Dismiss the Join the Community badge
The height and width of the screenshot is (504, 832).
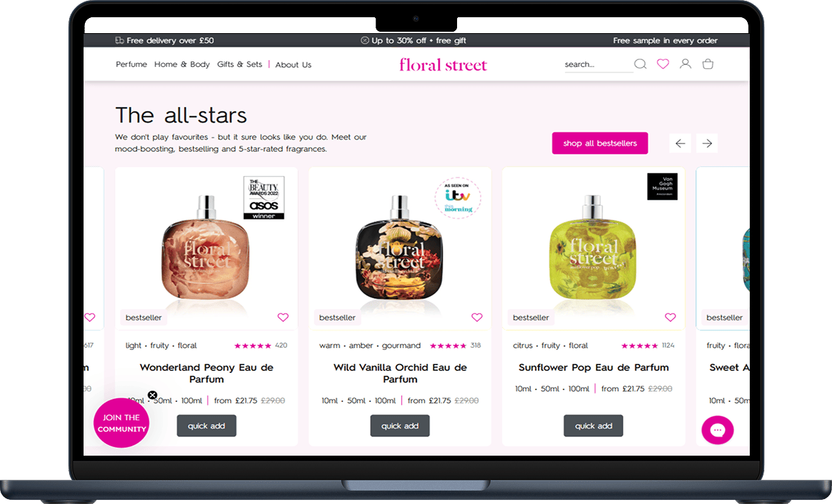[x=153, y=396]
